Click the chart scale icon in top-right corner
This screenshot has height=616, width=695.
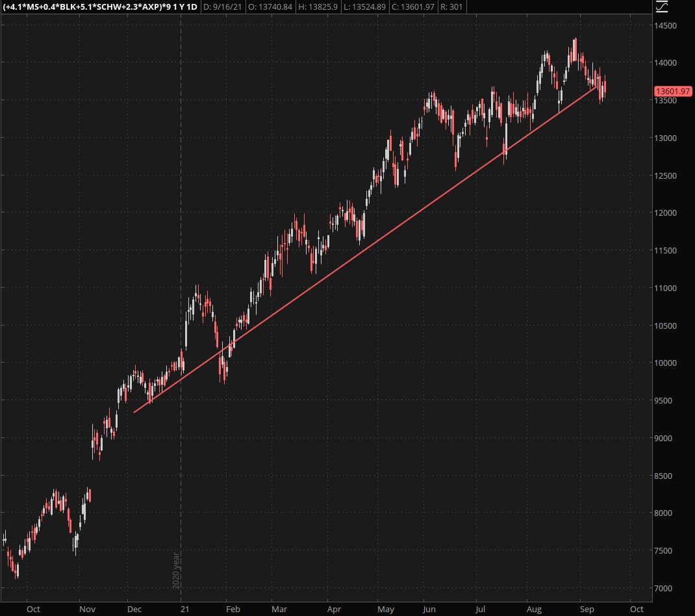point(662,7)
